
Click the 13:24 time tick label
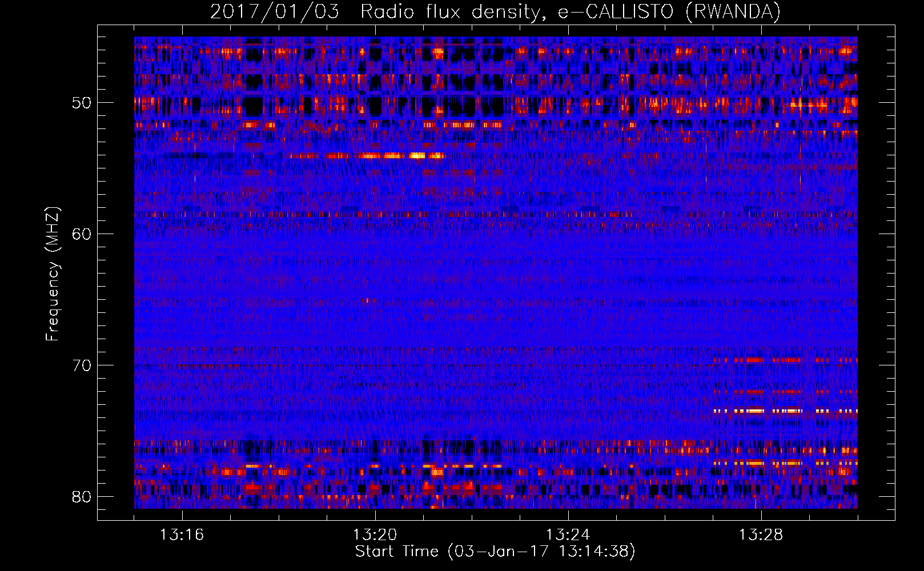[568, 535]
